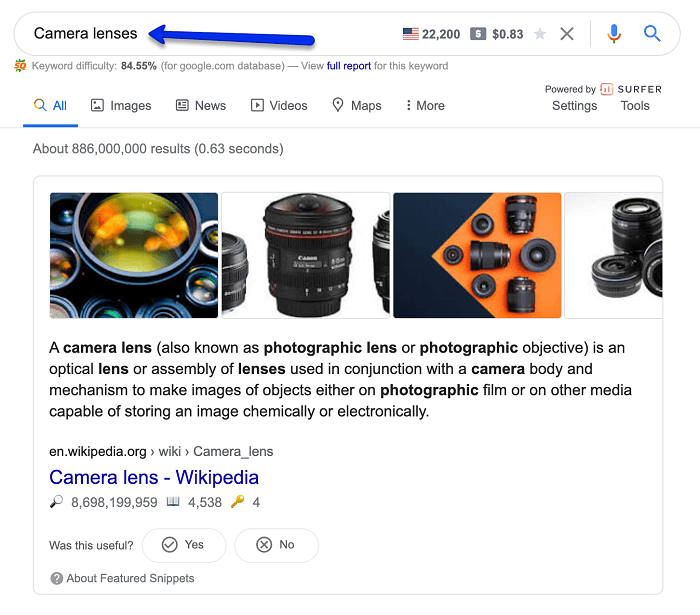
Task: Click the magnifier icon next to 8,698,199,959
Action: [56, 502]
